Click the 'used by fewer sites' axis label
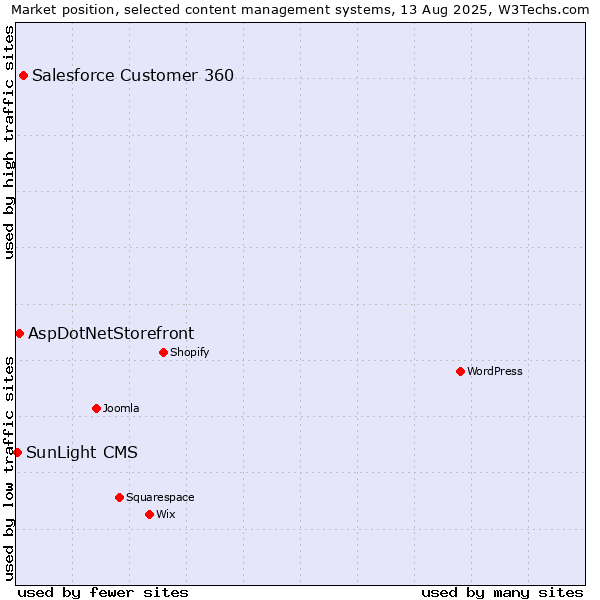Image resolution: width=600 pixels, height=600 pixels. tap(103, 593)
